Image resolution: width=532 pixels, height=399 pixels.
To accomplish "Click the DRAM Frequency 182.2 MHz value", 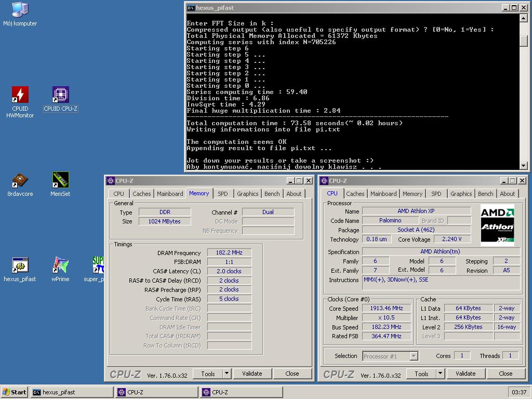I will click(229, 252).
